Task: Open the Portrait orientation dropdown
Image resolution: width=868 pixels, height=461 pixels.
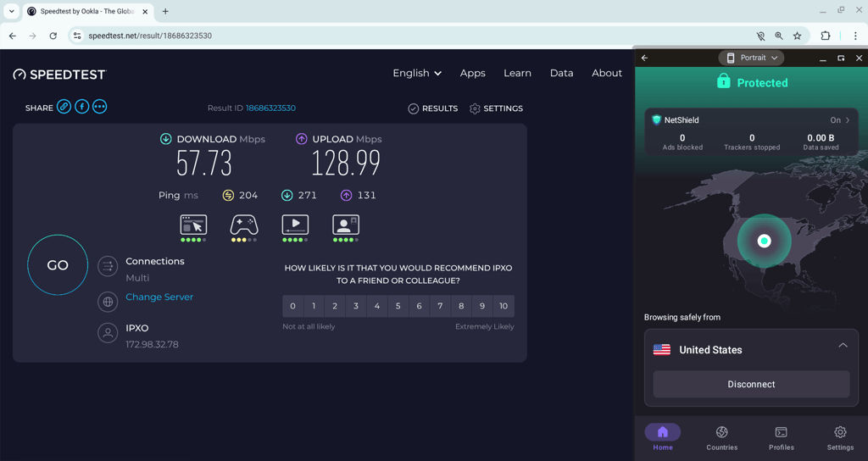Action: coord(751,58)
